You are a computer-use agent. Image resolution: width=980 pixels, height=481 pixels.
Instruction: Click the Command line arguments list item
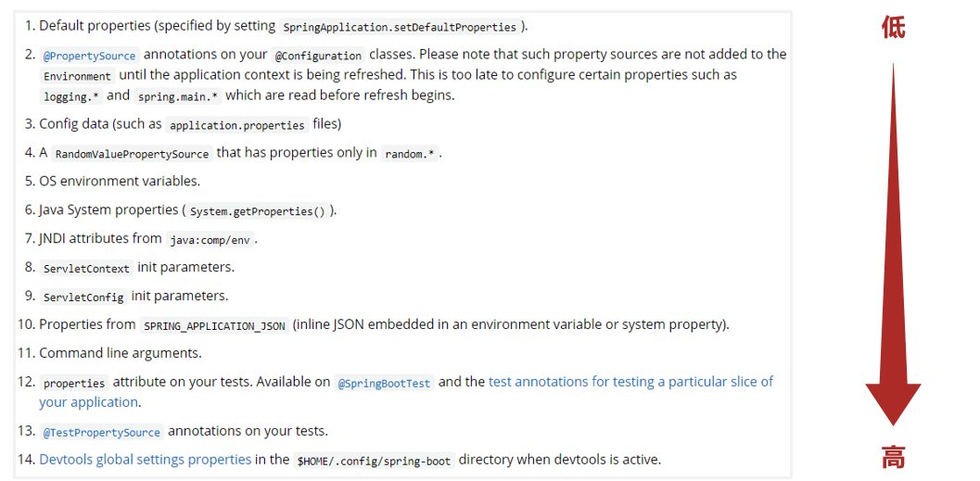tap(121, 353)
